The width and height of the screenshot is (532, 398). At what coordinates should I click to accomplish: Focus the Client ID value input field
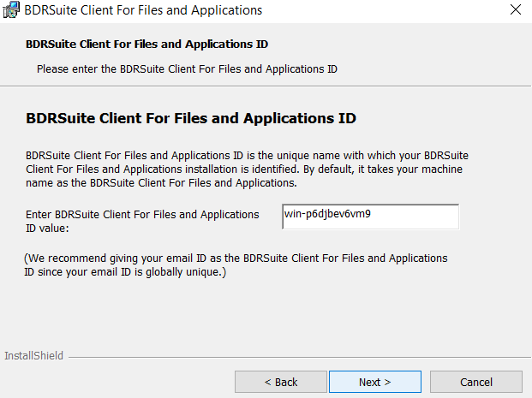(x=370, y=217)
